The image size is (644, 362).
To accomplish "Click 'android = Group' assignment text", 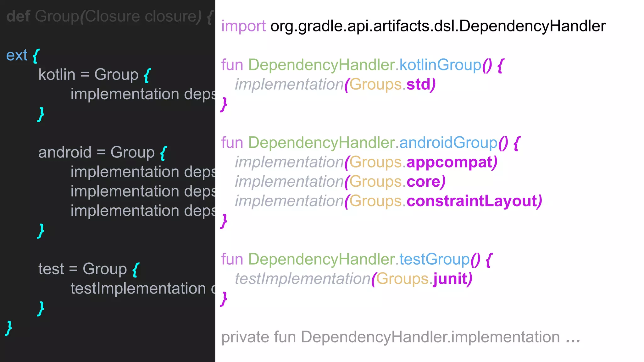I will coord(96,152).
